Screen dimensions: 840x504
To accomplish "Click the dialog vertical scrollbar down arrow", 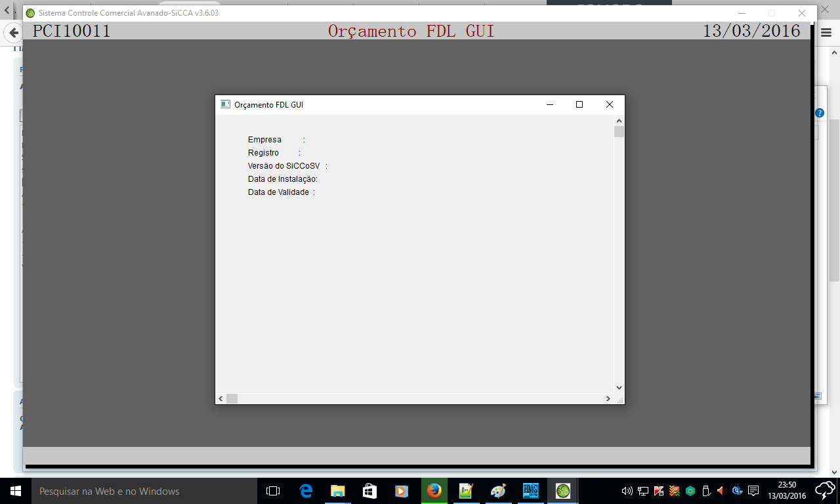I will (x=619, y=388).
